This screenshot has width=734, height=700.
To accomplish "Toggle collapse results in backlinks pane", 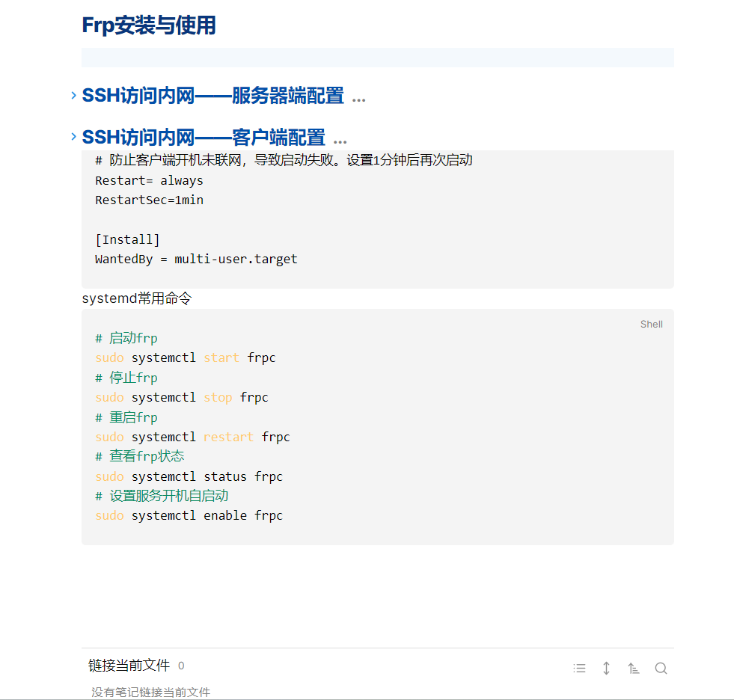I will [580, 668].
